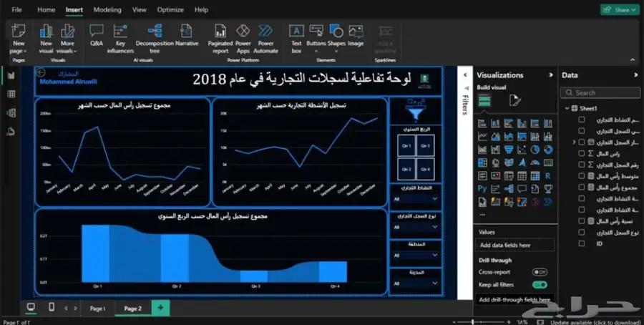Open the More visuals dropdown
This screenshot has width=644, height=325.
(67, 39)
